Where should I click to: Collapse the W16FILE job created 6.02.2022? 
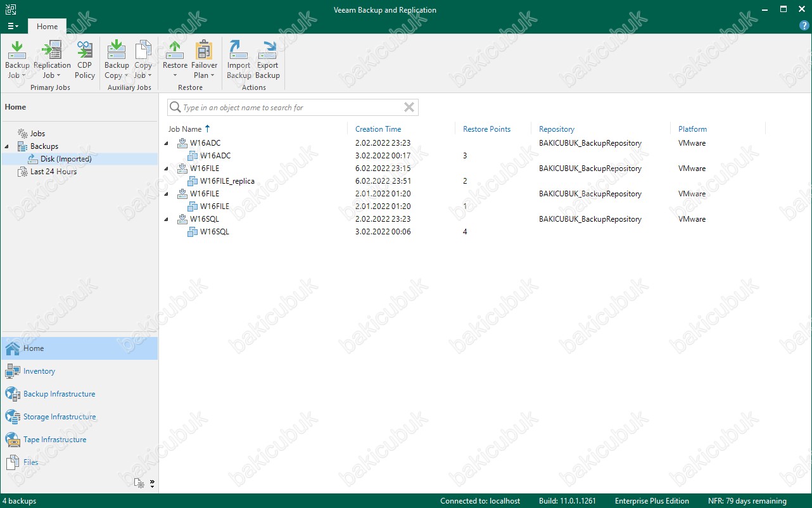pyautogui.click(x=167, y=168)
